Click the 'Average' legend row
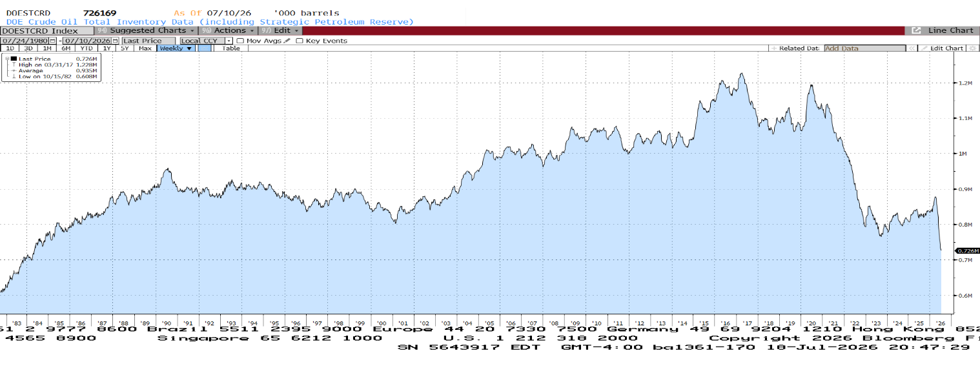The height and width of the screenshot is (366, 980). [x=58, y=70]
